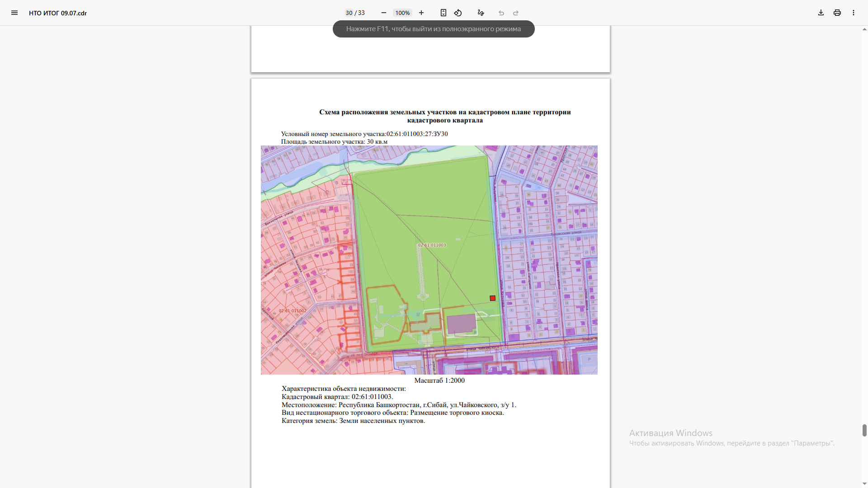The width and height of the screenshot is (868, 488).
Task: Click the heading Схема расположения земельных участков
Action: click(x=445, y=116)
